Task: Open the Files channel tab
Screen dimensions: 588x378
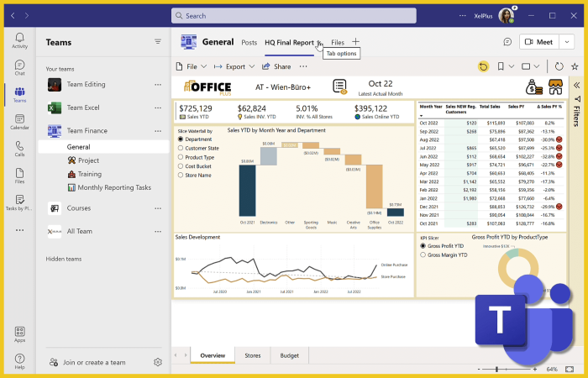Action: [338, 42]
